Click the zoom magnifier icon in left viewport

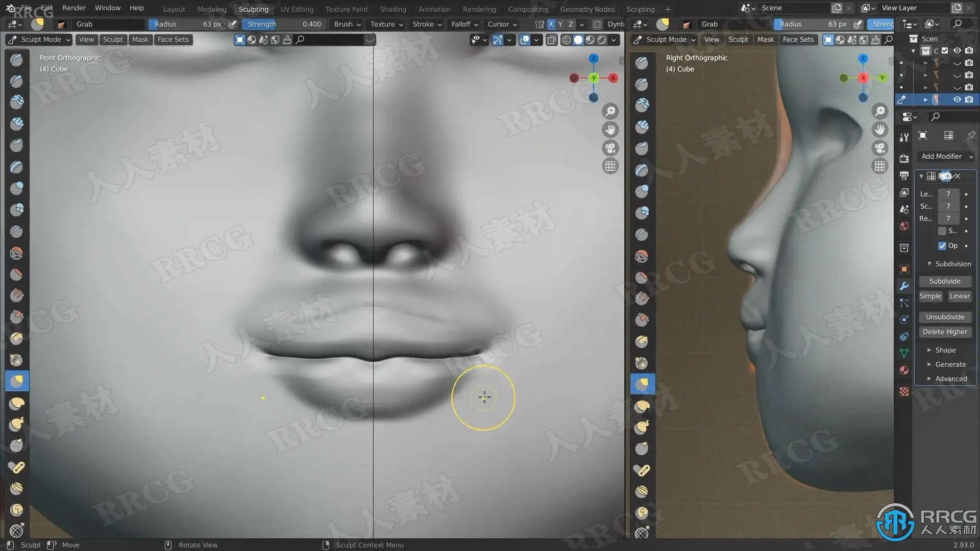click(610, 111)
